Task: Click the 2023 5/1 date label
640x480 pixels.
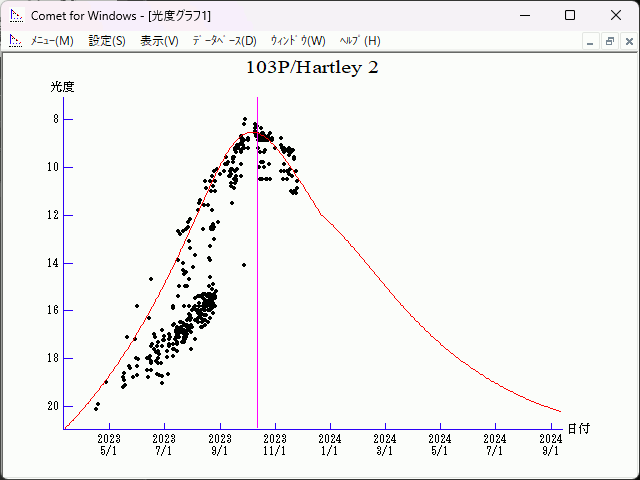Action: coord(109,445)
